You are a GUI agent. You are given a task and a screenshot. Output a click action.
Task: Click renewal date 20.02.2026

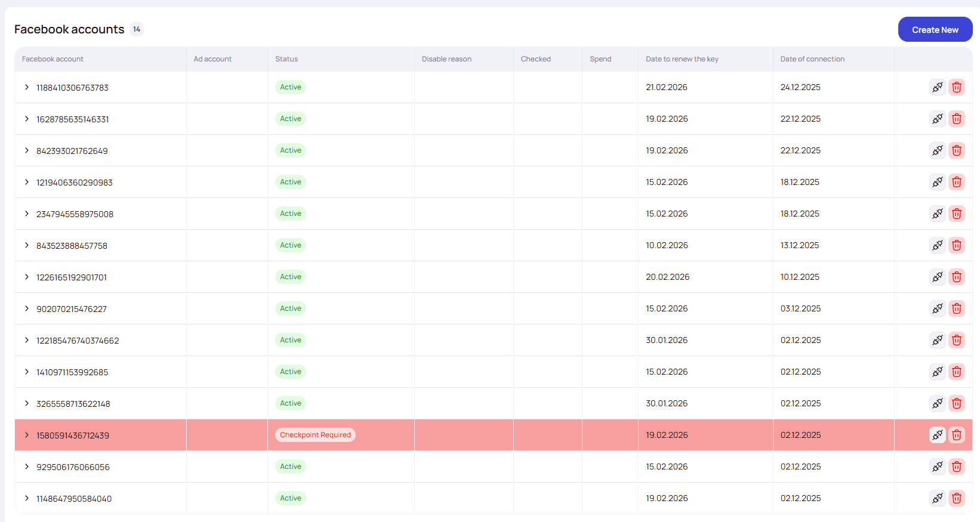click(668, 277)
